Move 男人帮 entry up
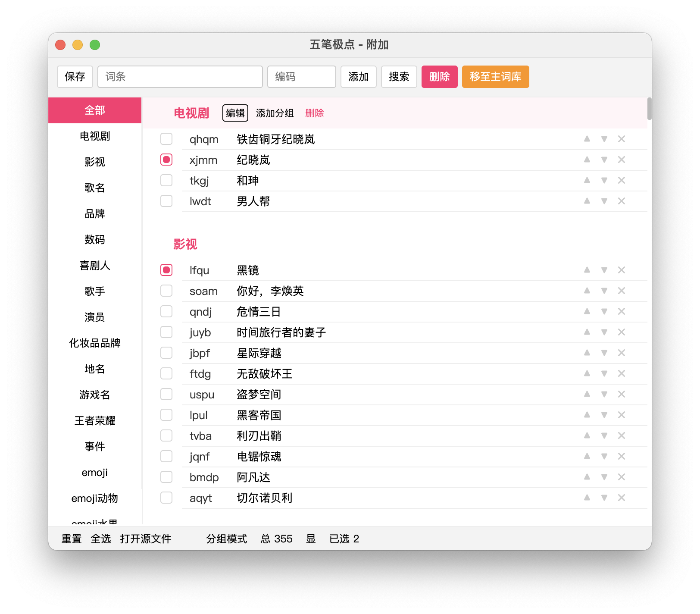 [x=587, y=201]
